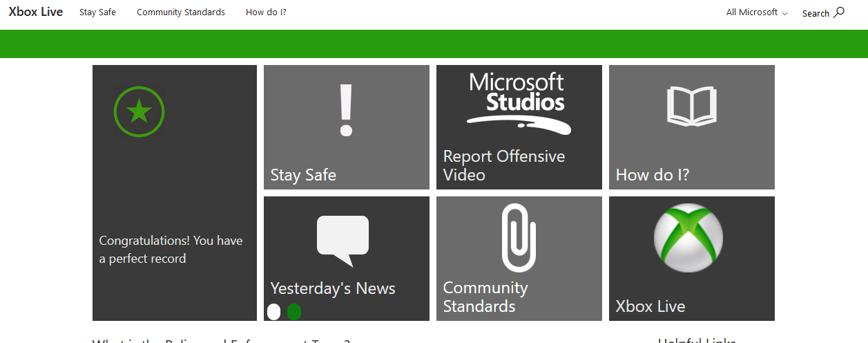868x343 pixels.
Task: Open the Community Standards tile label
Action: click(485, 297)
